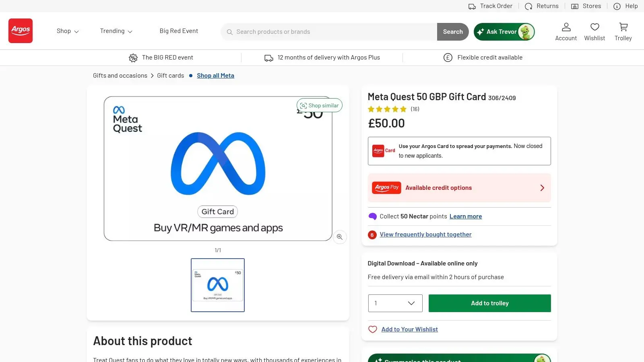Select the gift card thumbnail image
This screenshot has height=362, width=644.
pos(217,285)
